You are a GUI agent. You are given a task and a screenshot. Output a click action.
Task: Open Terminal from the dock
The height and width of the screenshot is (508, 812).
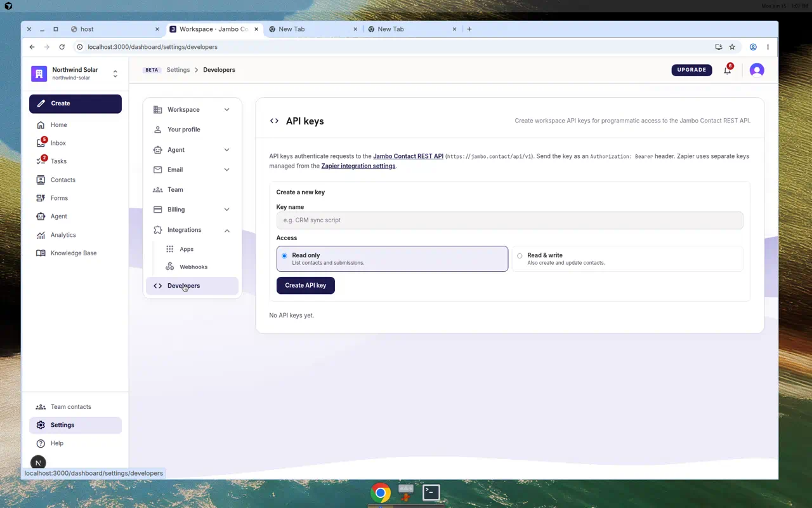point(431,492)
